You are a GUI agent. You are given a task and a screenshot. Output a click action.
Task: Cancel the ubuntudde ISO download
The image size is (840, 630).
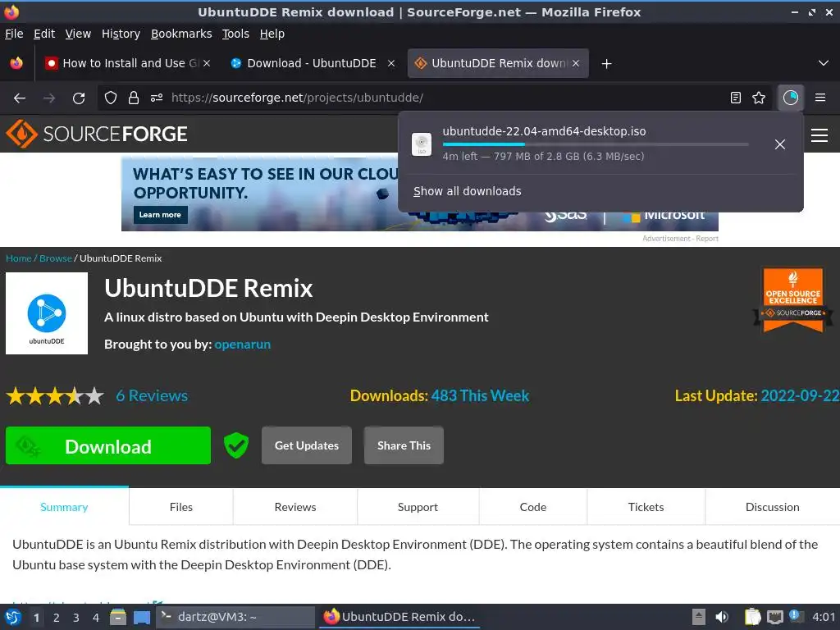click(x=780, y=144)
